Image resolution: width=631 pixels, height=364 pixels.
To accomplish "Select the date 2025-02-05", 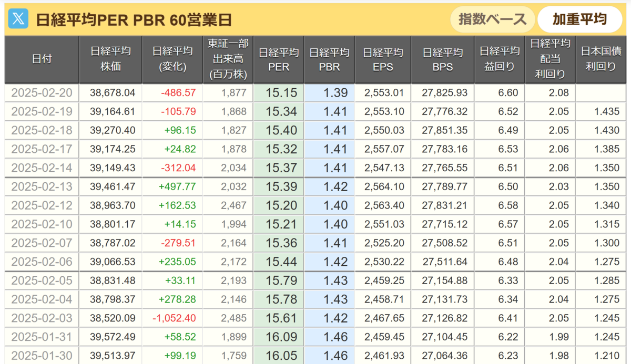I will tap(42, 280).
